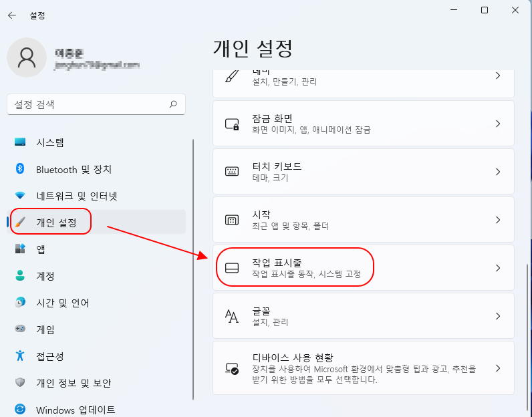532x417 pixels.
Task: Open the user account avatar
Action: (27, 57)
